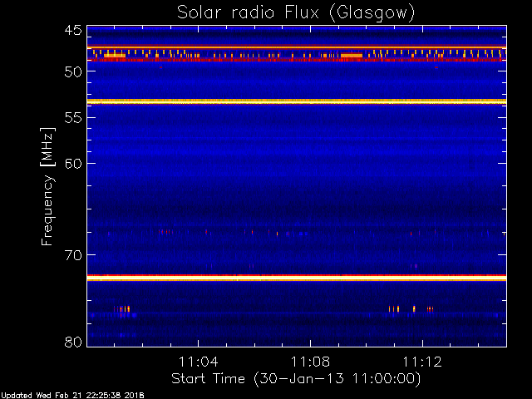This screenshot has width=532, height=399.
Task: Click the 11:12 time axis label
Action: pyautogui.click(x=422, y=362)
